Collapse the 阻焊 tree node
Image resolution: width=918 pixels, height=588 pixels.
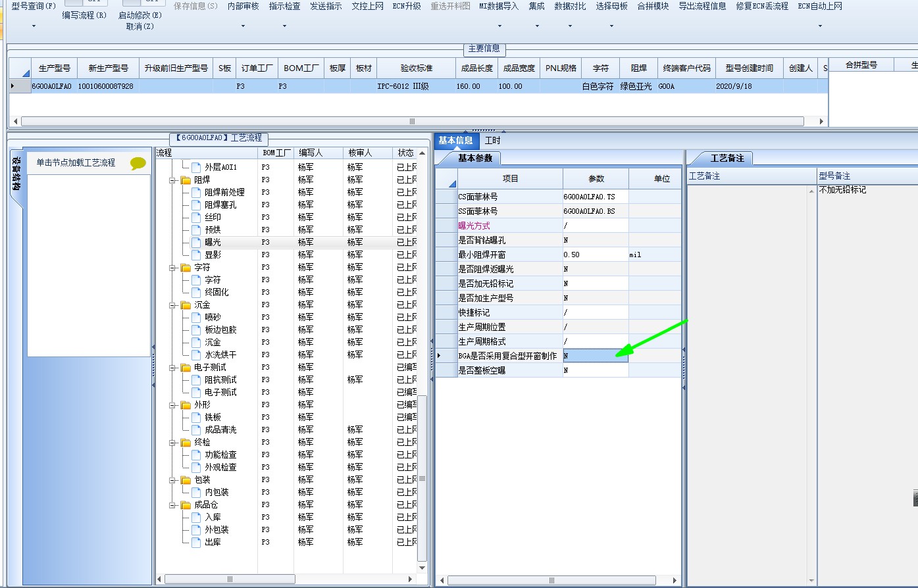pyautogui.click(x=172, y=180)
